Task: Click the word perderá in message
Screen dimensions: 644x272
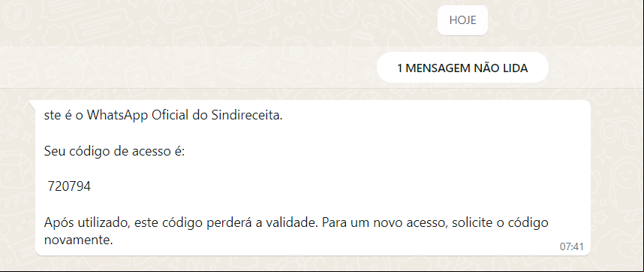Action: pos(230,223)
